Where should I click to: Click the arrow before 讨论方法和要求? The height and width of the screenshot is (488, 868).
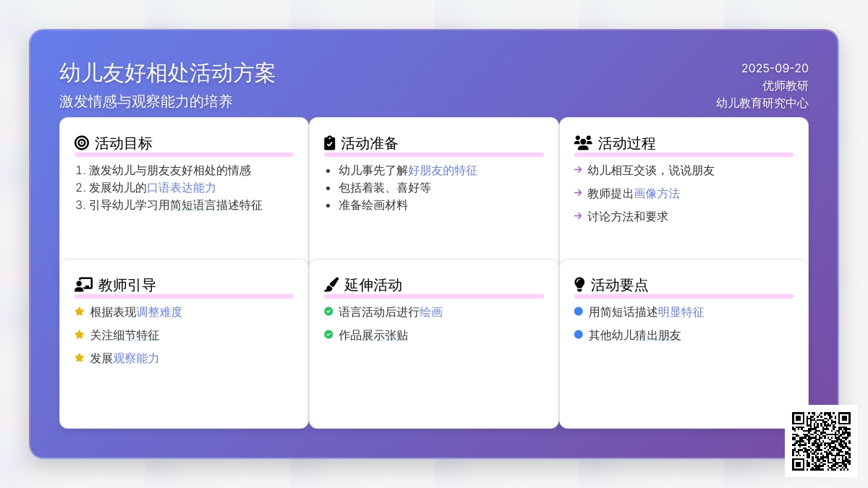(578, 216)
